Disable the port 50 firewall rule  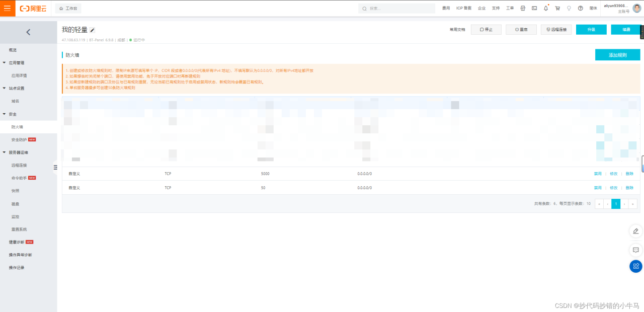click(x=598, y=188)
